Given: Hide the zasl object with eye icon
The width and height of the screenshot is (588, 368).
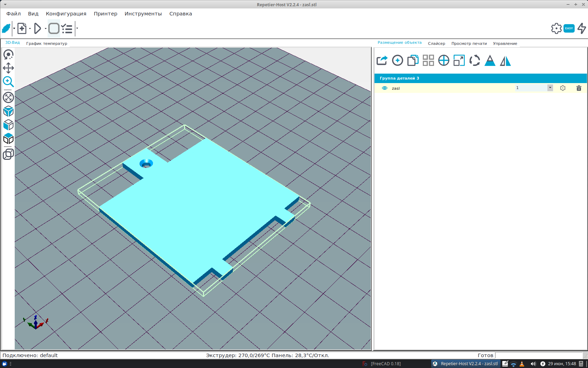Looking at the screenshot, I should click(385, 88).
